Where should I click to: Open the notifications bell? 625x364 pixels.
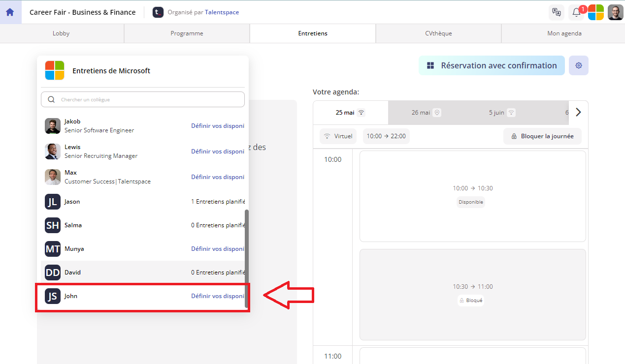pos(576,12)
